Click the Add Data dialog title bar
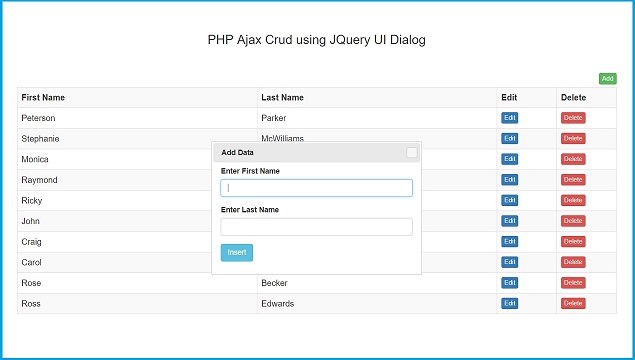The height and width of the screenshot is (360, 635). click(316, 153)
